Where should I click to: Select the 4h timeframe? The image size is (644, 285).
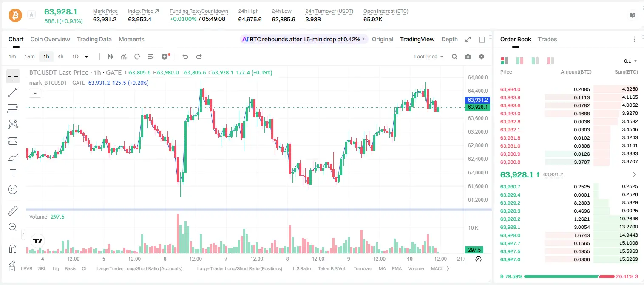(60, 57)
